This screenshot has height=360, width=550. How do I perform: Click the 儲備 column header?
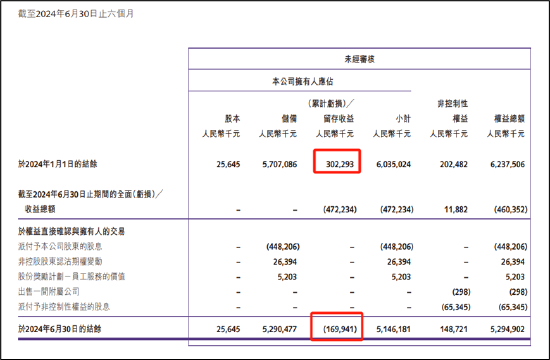coord(289,119)
